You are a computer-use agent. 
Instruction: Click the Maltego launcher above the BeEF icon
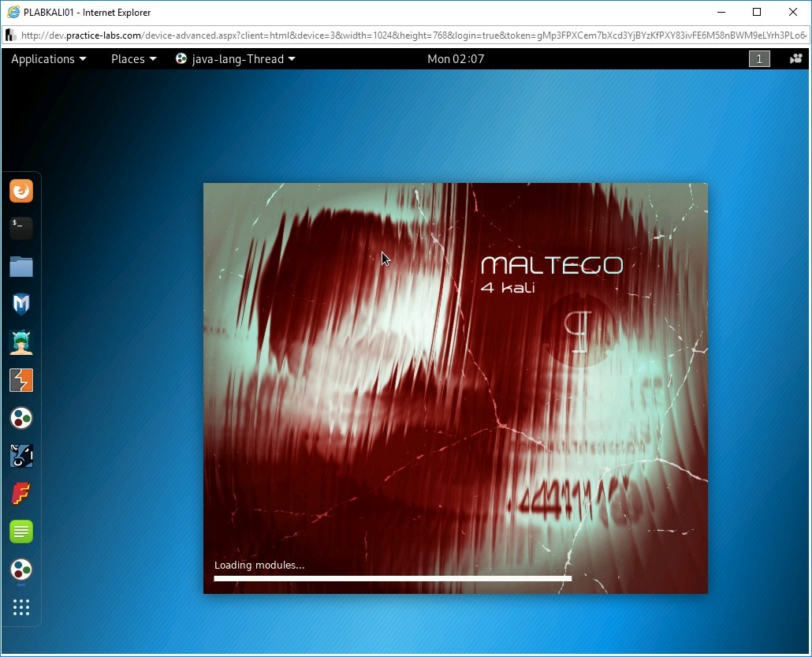21,418
